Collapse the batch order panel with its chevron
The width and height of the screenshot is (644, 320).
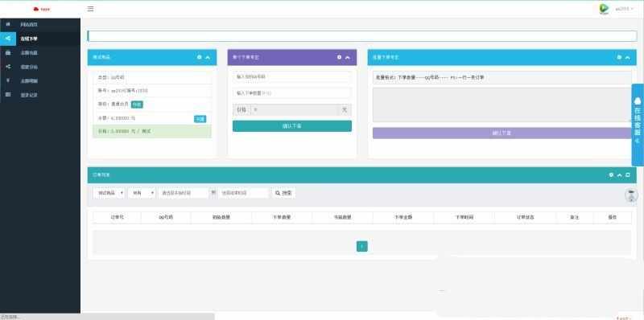(x=628, y=57)
